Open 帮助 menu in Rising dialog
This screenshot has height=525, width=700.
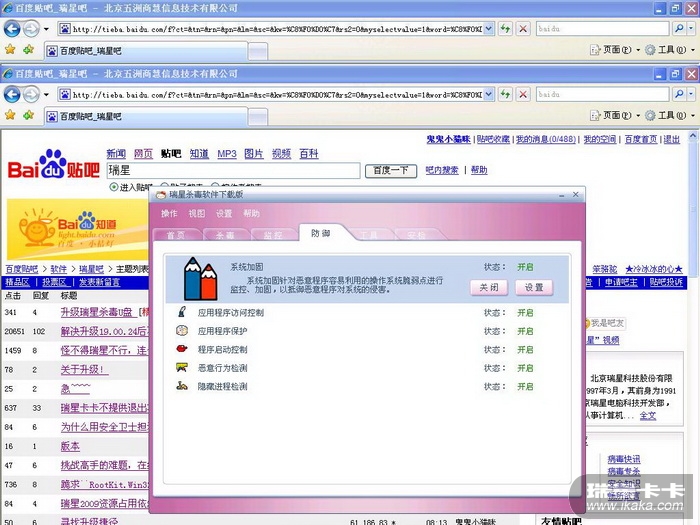coord(251,213)
